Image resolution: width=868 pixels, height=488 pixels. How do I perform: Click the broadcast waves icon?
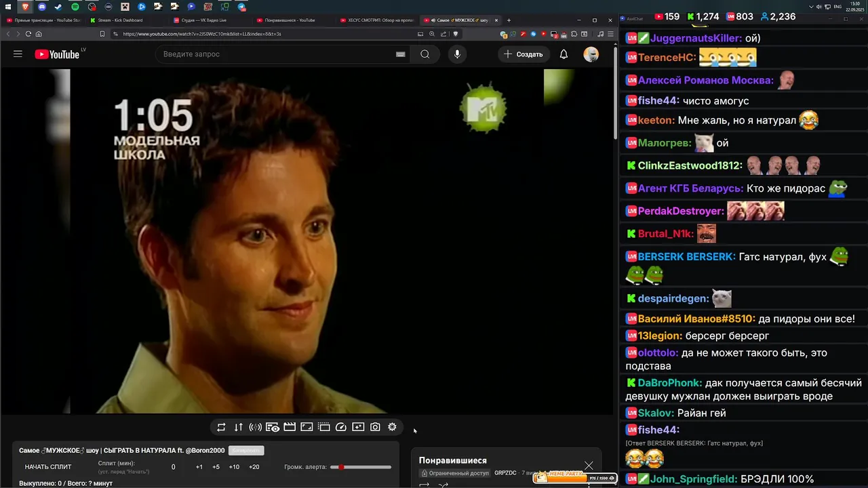[x=255, y=427]
